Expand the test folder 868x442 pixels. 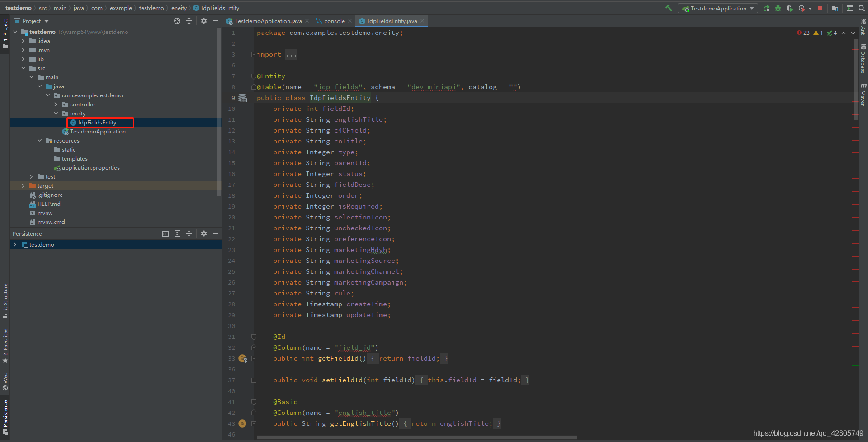pos(31,176)
